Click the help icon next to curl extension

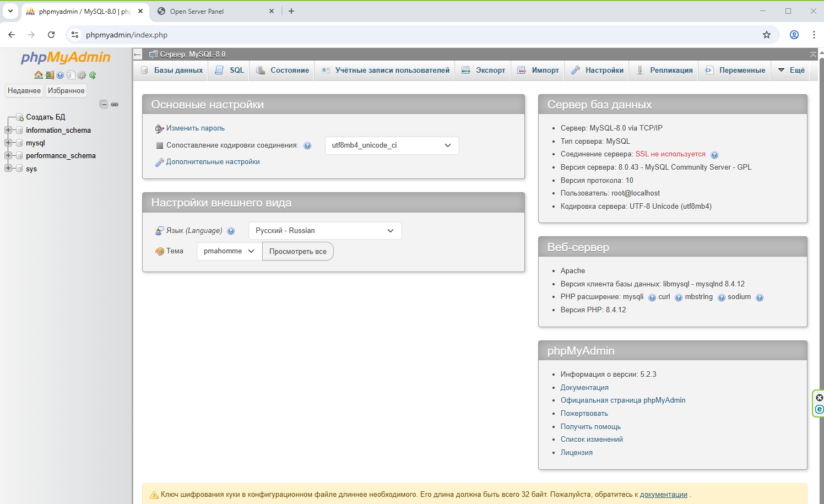coord(679,297)
